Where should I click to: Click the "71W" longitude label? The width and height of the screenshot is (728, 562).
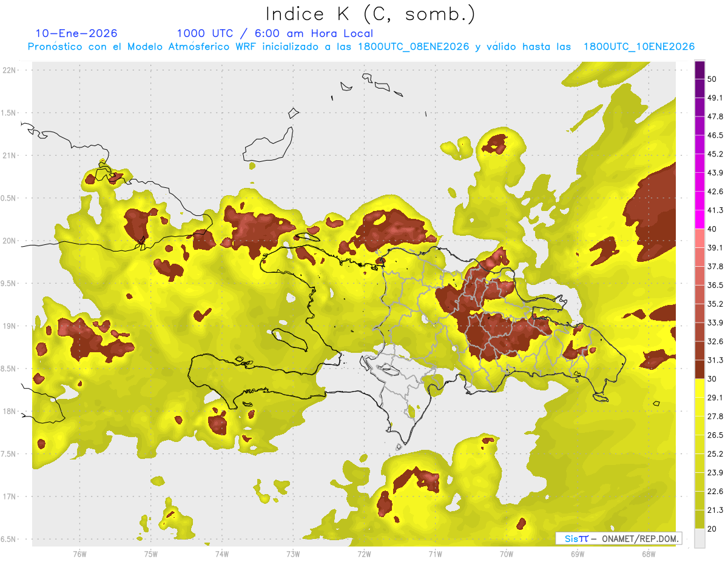tap(435, 554)
